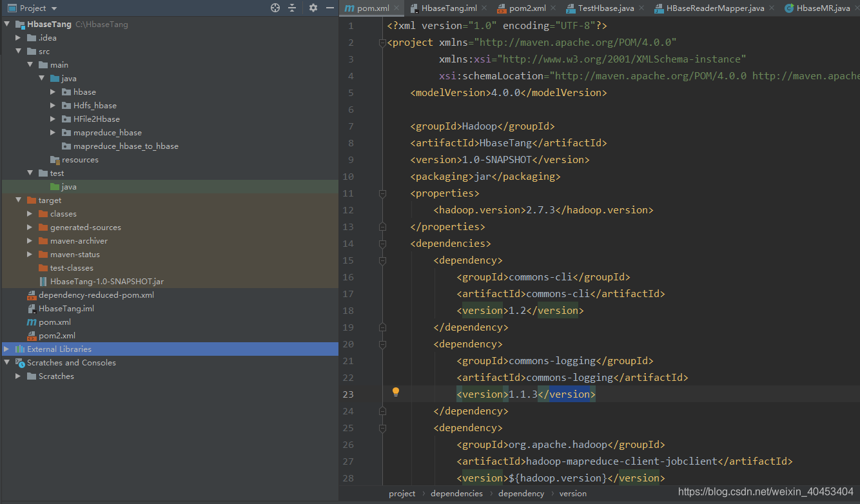Expand the mapreduce_hbase package arrow
860x504 pixels.
[54, 133]
